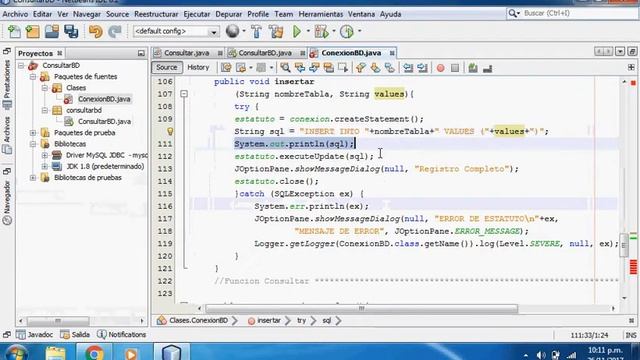
Task: Click the Redo arrow icon
Action: (115, 31)
